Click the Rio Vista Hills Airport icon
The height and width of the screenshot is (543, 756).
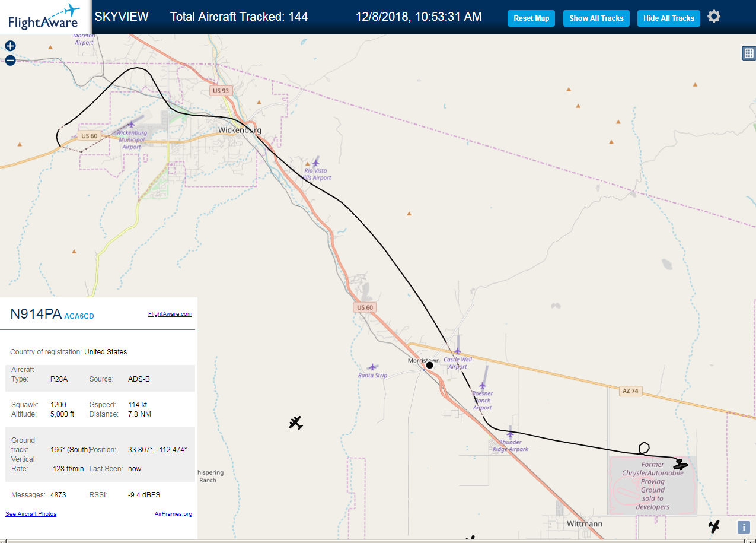click(x=315, y=162)
